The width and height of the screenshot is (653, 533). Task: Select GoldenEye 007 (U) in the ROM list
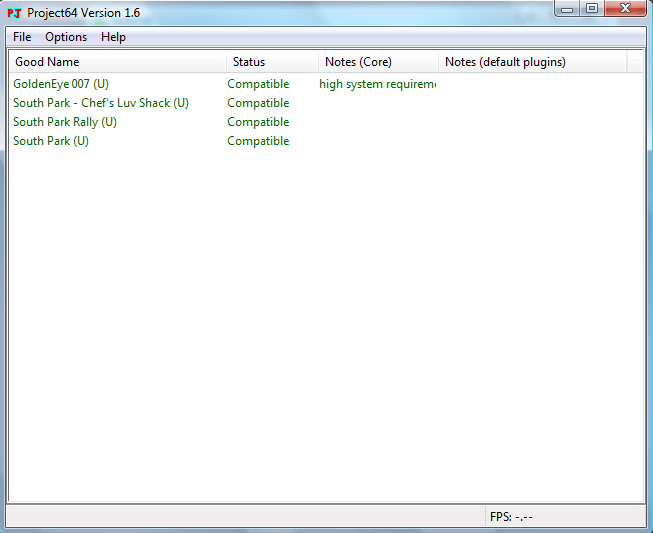tap(61, 84)
